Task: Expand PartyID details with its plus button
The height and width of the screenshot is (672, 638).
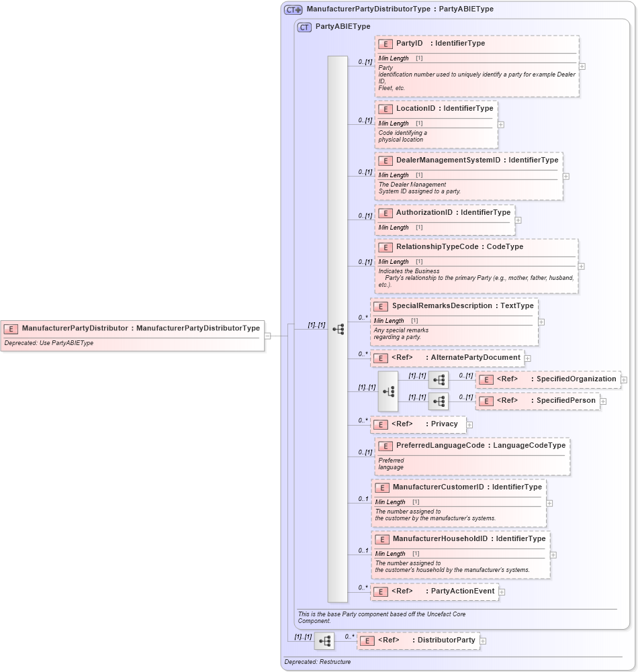Action: click(x=584, y=66)
